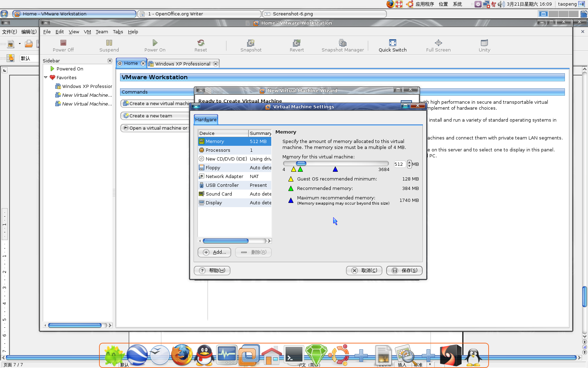Open the Snapshot Manager

click(343, 46)
